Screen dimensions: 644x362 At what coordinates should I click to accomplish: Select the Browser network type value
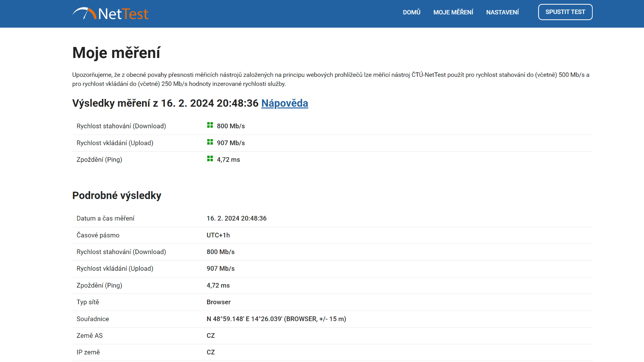coord(218,302)
